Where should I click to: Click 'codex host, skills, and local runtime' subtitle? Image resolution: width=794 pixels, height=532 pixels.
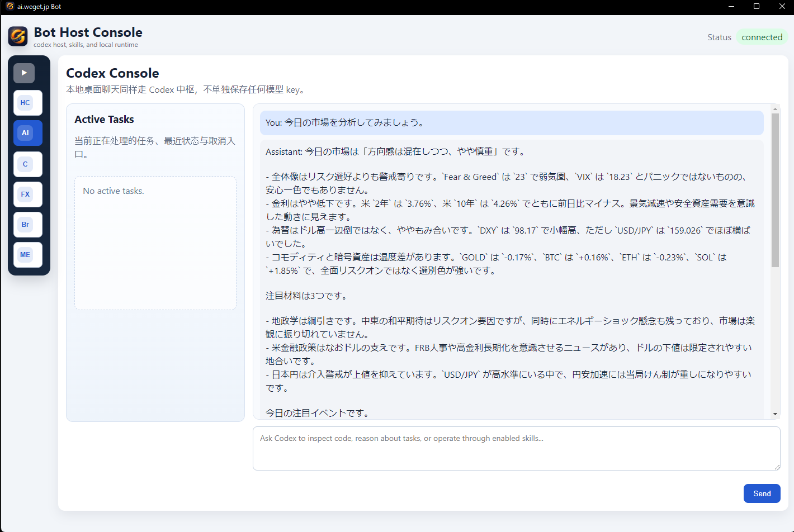coord(86,45)
